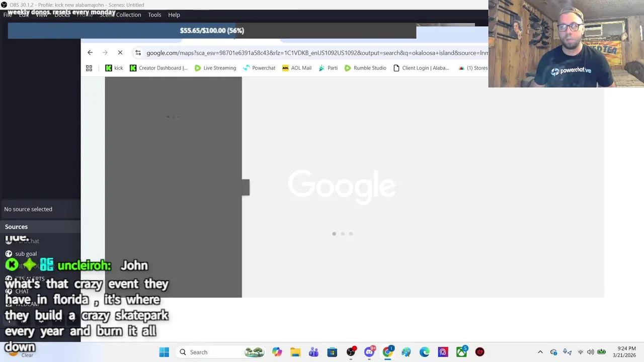Viewport: 644px width, 362px height.
Task: View site information icon in address bar
Action: (x=138, y=53)
